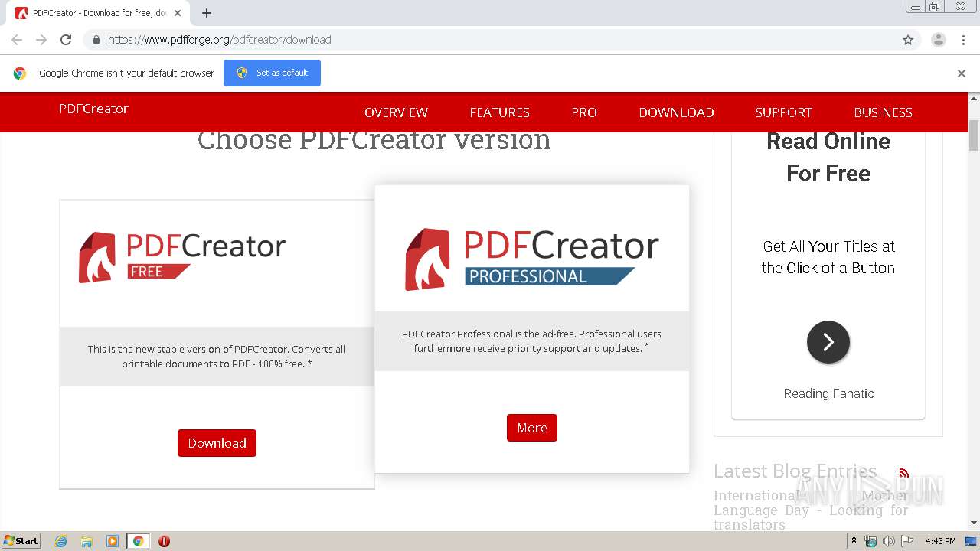Open the OVERVIEW navigation item

tap(396, 112)
